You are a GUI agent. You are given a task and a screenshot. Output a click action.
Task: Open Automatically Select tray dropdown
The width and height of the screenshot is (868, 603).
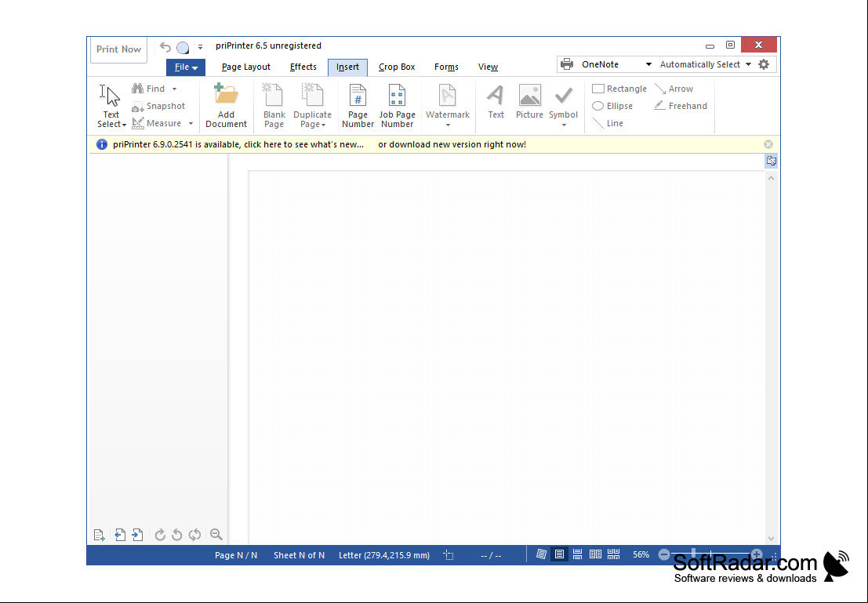click(748, 64)
